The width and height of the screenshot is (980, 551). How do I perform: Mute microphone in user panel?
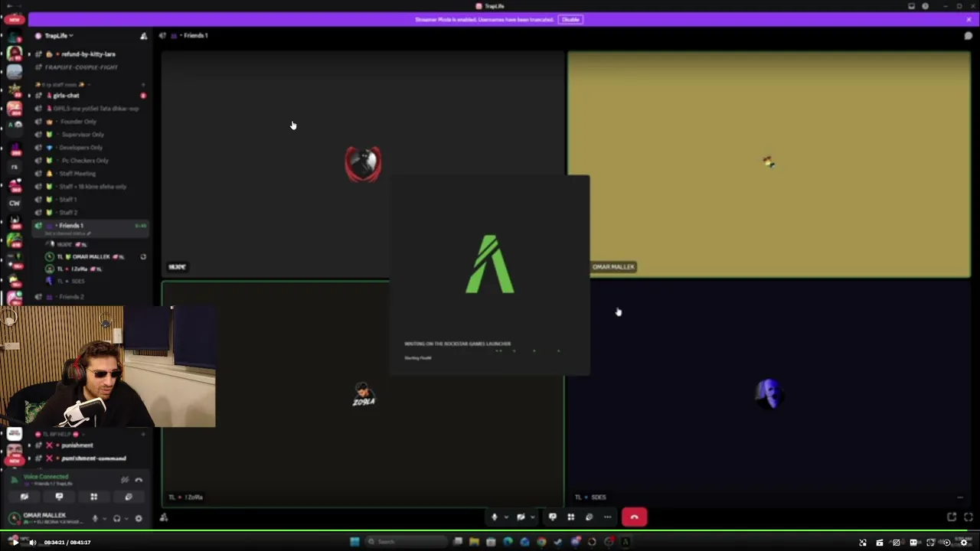95,518
